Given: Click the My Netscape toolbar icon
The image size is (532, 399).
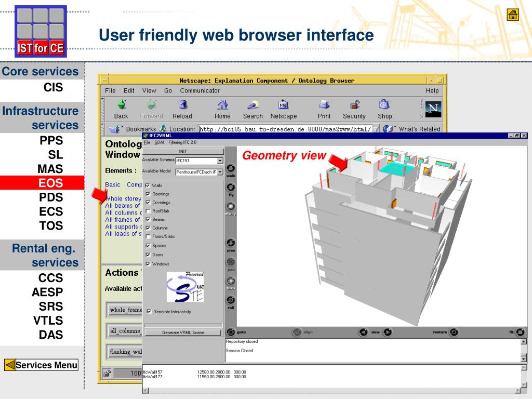Looking at the screenshot, I should pos(283,104).
